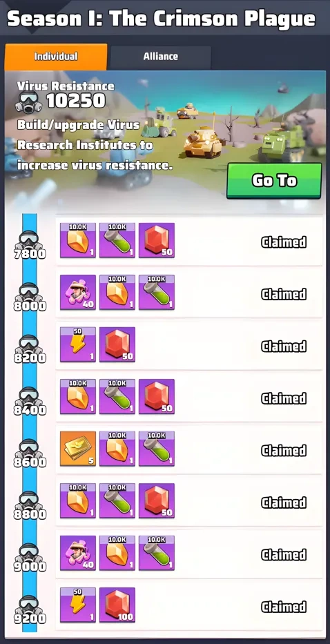This screenshot has height=644, width=330.
Task: Tap Claimed label on 7800 row
Action: coord(284,242)
